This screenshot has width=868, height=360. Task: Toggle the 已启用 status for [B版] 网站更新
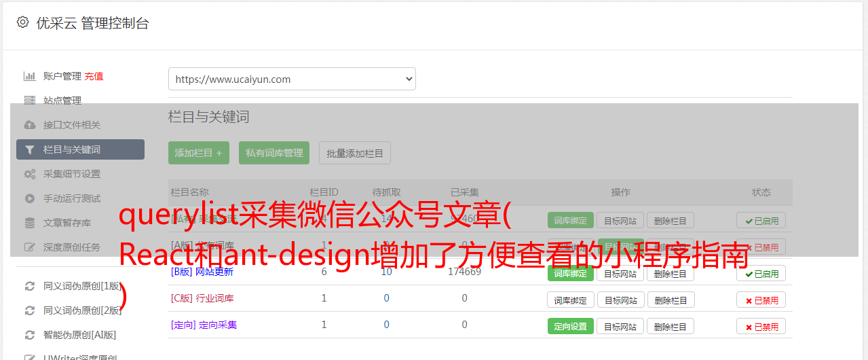(x=761, y=273)
